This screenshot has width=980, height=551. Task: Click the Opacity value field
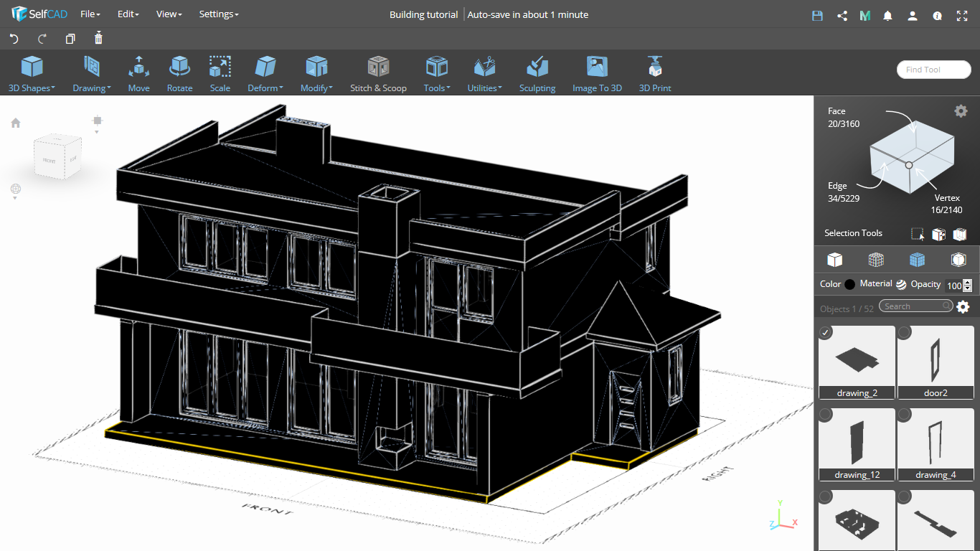(x=953, y=286)
